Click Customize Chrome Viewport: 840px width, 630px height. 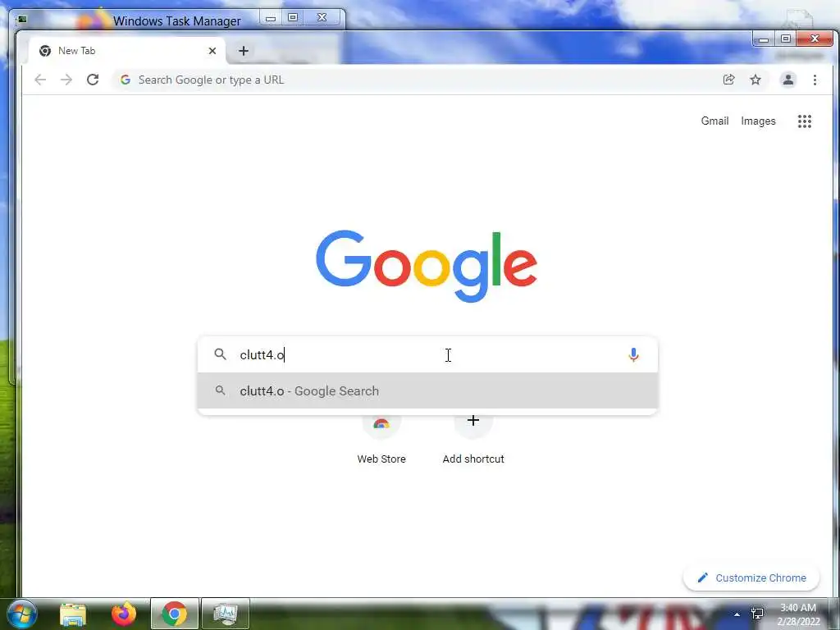point(751,578)
